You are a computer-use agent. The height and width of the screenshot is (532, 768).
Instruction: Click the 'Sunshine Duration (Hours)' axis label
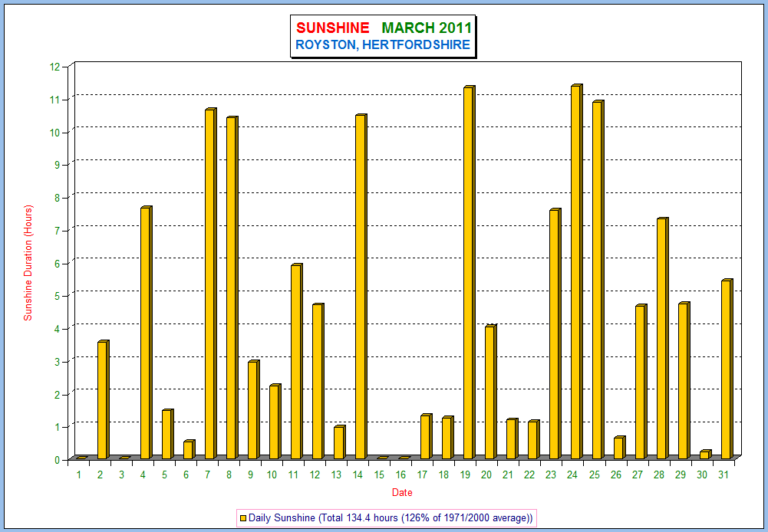click(28, 263)
